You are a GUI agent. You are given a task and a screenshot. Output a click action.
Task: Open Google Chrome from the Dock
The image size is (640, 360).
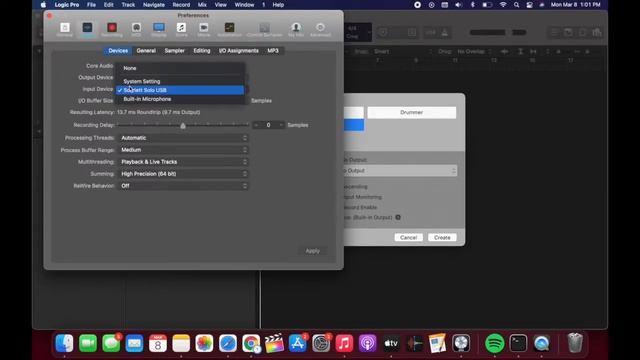click(251, 343)
